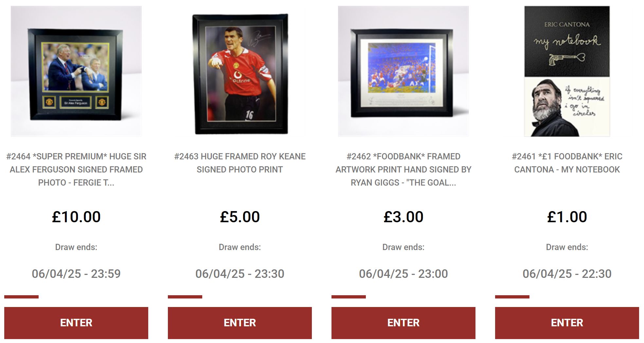Open the Ryan Giggs framed artwork image
The height and width of the screenshot is (343, 644).
point(403,71)
